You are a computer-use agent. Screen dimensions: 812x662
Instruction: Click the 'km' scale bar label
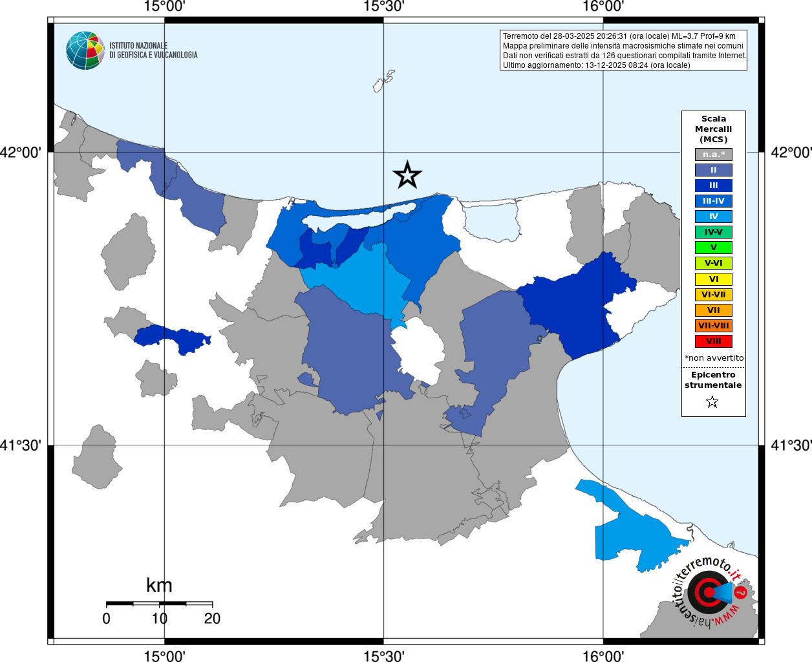[x=159, y=585]
